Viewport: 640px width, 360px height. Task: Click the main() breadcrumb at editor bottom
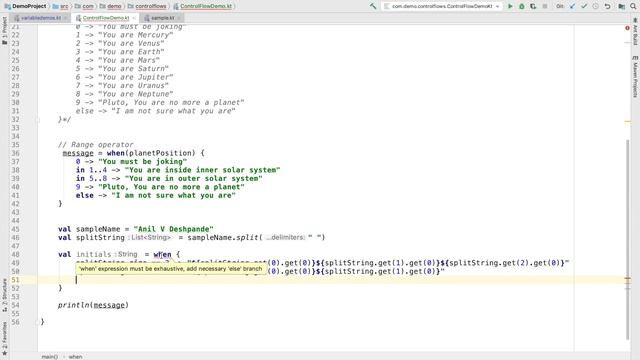[49, 357]
